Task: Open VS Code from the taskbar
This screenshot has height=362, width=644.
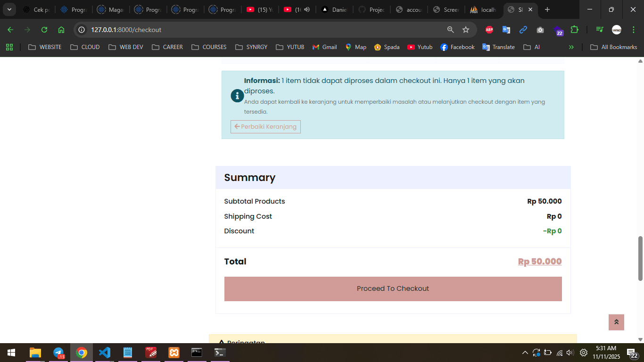Action: [x=105, y=352]
